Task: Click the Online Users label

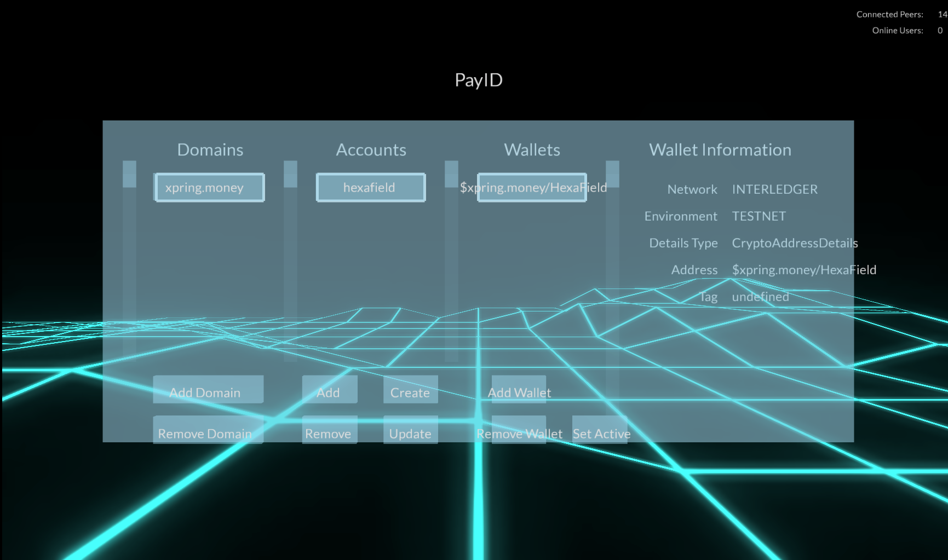Action: coord(898,31)
